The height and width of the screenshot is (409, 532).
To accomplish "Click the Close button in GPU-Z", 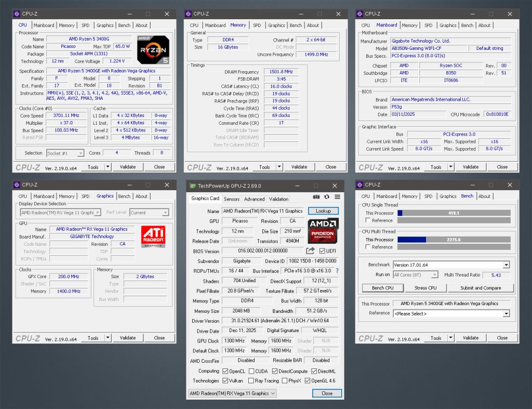I will pos(327,393).
